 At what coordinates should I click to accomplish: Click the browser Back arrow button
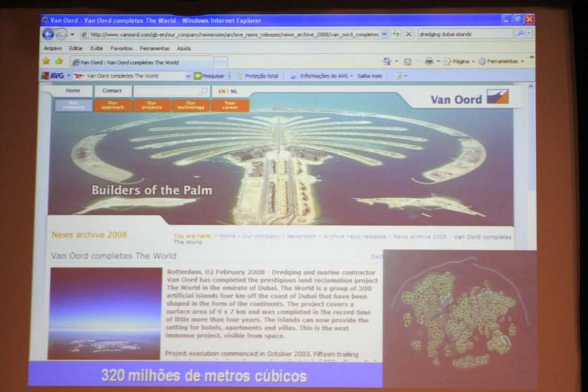point(48,34)
